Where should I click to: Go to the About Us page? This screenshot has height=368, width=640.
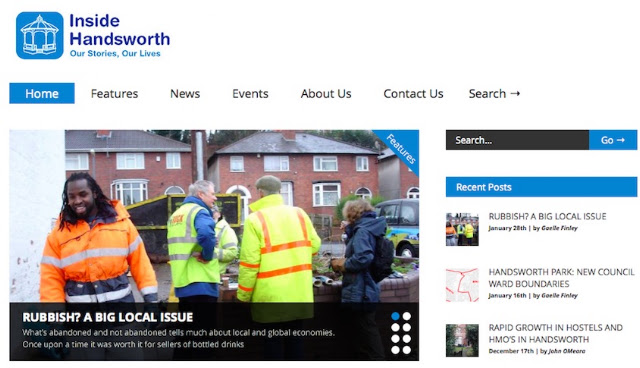click(x=326, y=93)
